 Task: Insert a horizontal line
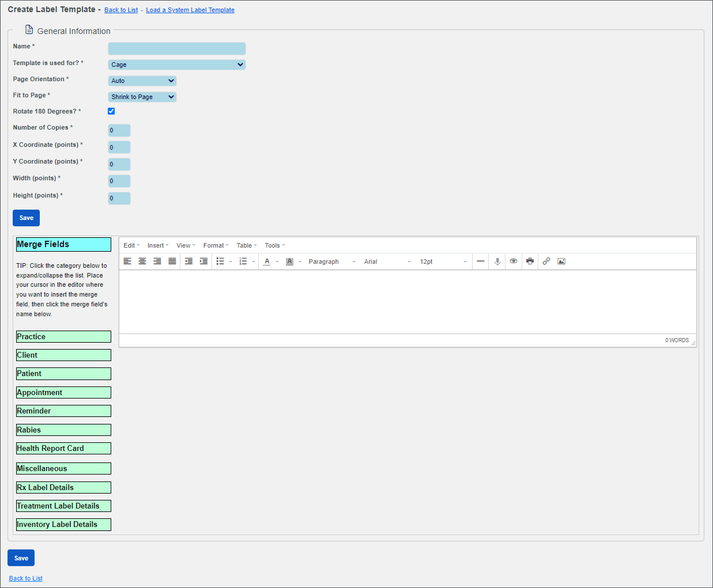[480, 261]
